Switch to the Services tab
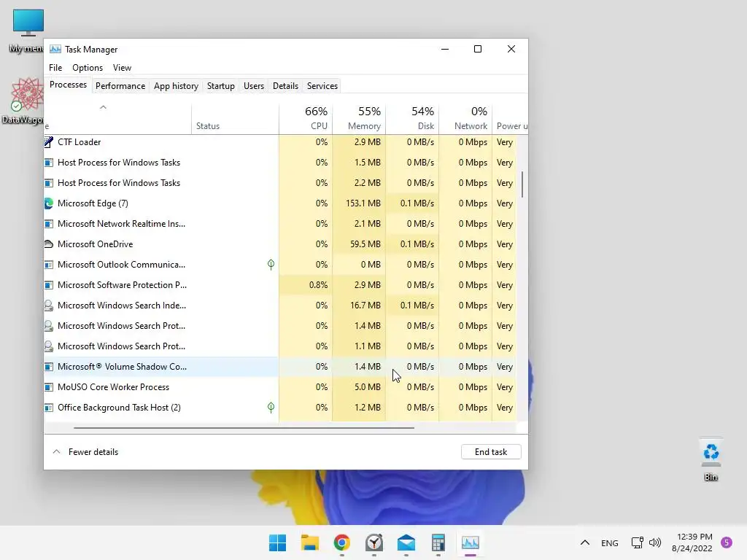The width and height of the screenshot is (747, 560). [x=322, y=86]
